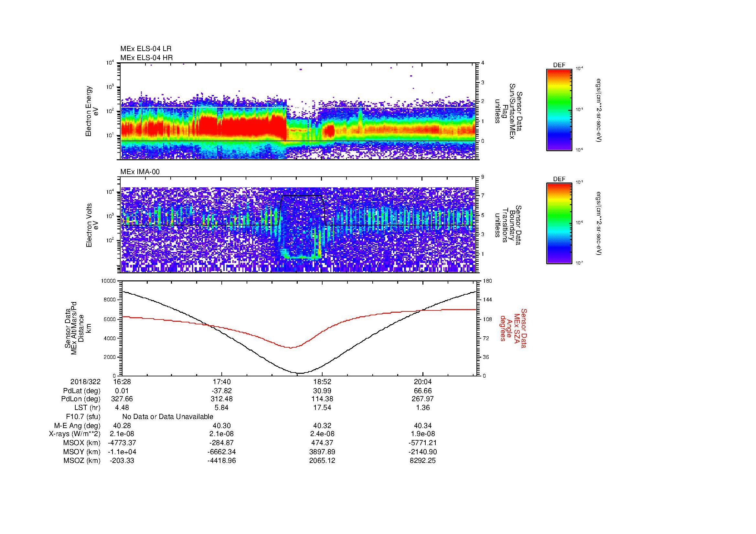Click the M-E Ang value '40.28'
The image size is (756, 534).
point(122,426)
